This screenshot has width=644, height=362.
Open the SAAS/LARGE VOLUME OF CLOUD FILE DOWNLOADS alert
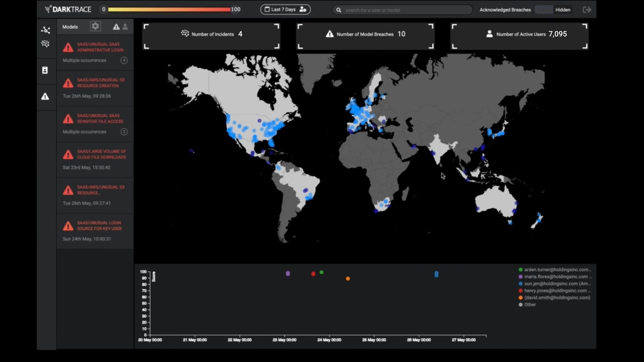pyautogui.click(x=95, y=155)
